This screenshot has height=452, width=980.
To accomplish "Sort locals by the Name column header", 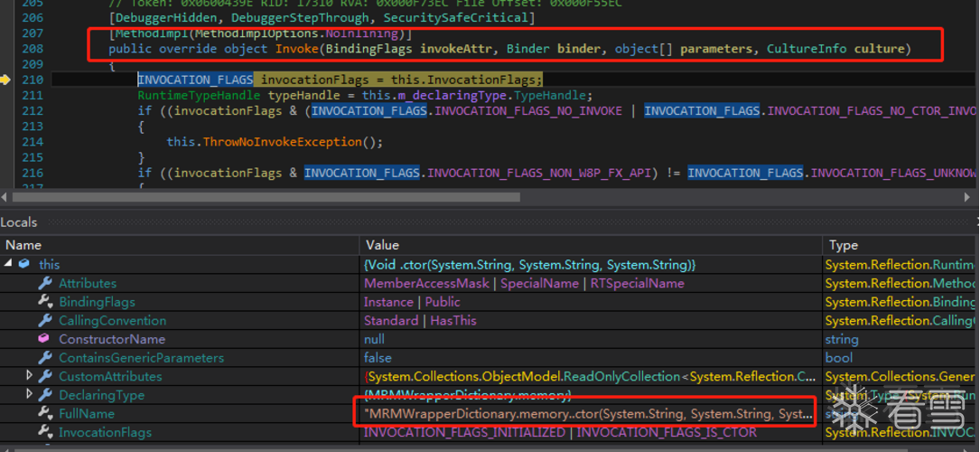I will 23,245.
